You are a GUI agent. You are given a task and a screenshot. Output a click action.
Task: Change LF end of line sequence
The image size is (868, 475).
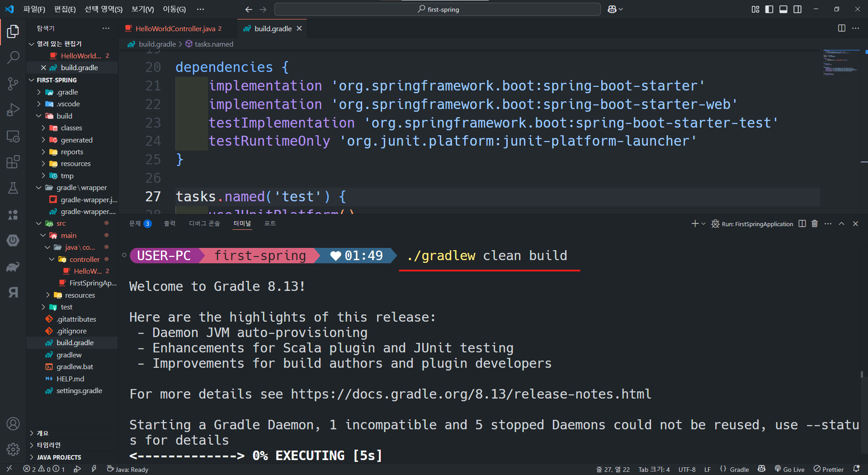[x=708, y=469]
